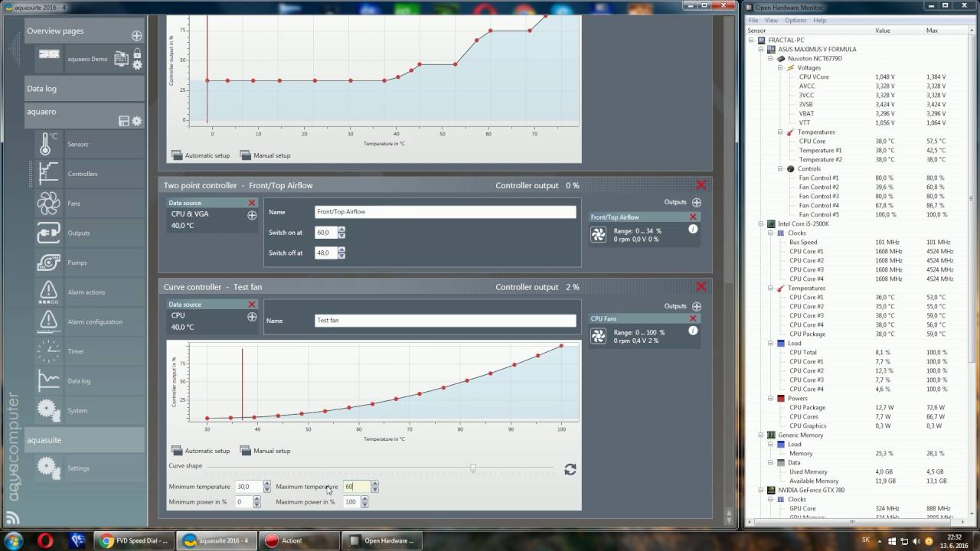This screenshot has width=980, height=551.
Task: Collapse Intel Core i5-2500K node
Action: pos(761,223)
